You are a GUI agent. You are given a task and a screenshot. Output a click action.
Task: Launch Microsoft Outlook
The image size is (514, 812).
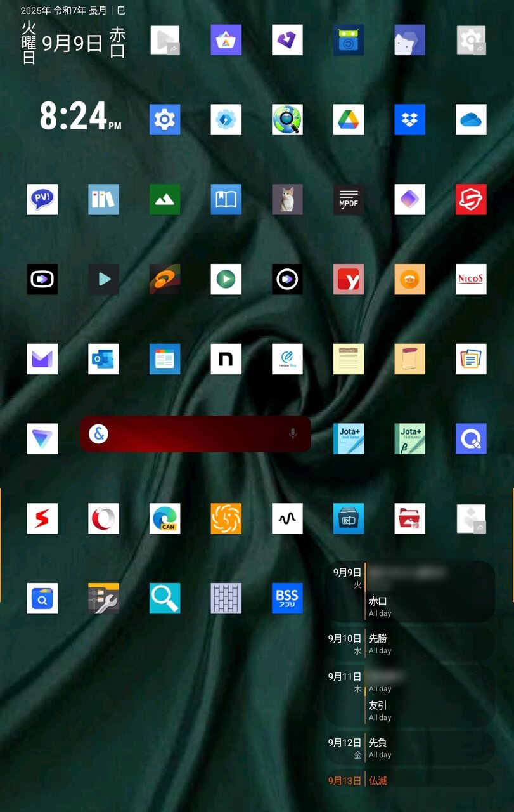pyautogui.click(x=103, y=359)
